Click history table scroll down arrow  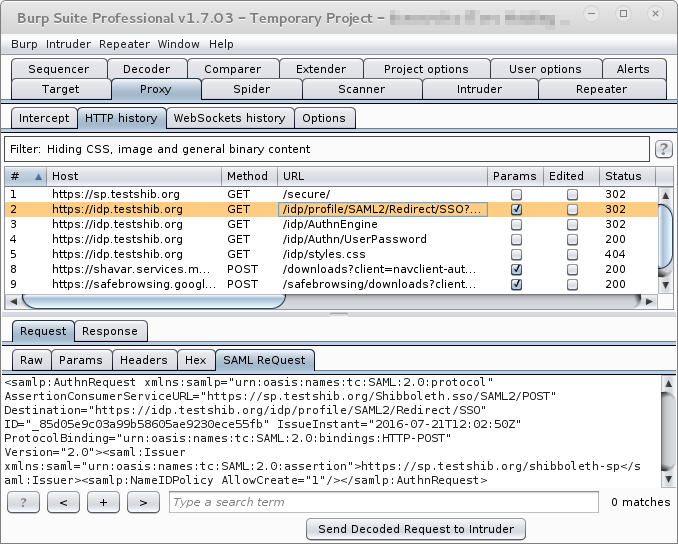pos(665,285)
